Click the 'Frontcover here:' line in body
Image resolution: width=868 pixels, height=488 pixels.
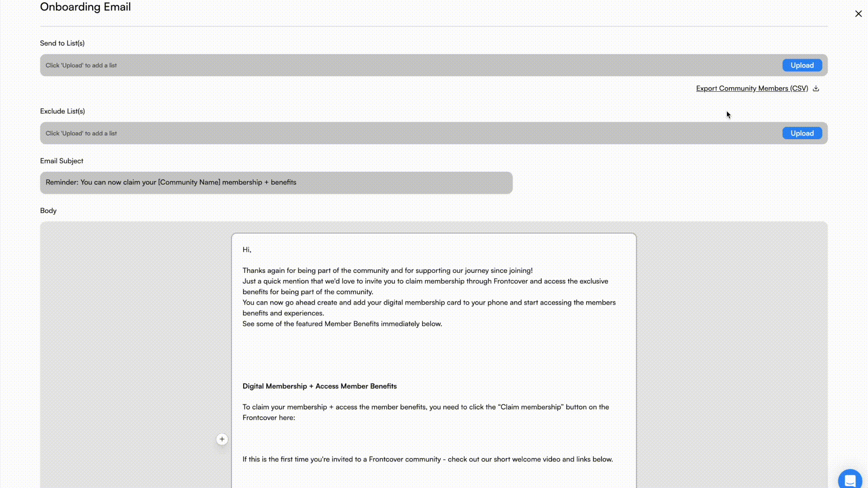[269, 418]
